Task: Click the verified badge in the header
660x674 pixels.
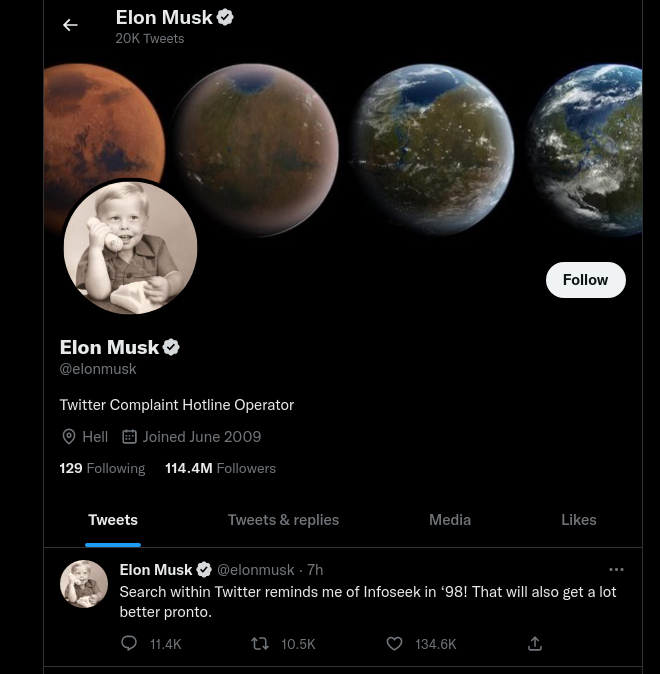Action: (x=225, y=18)
